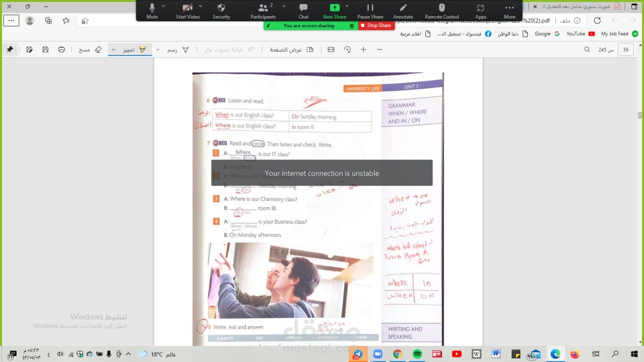Open Telegram from the taskbar
The width and height of the screenshot is (644, 362).
point(358,354)
